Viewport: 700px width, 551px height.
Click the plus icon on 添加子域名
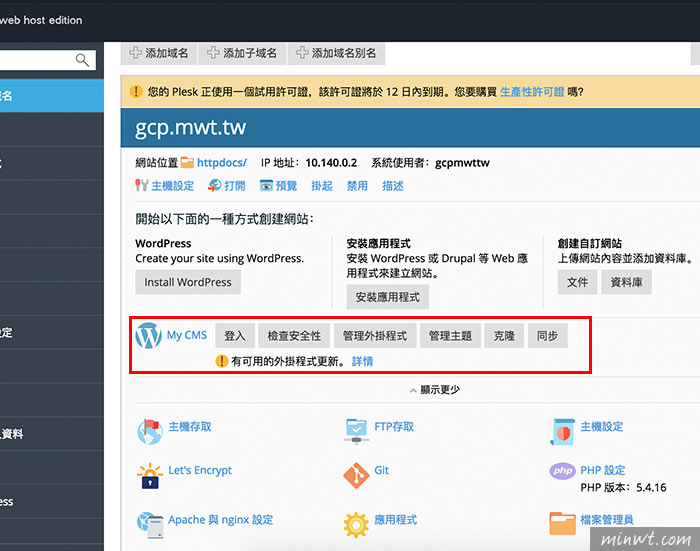pyautogui.click(x=213, y=53)
